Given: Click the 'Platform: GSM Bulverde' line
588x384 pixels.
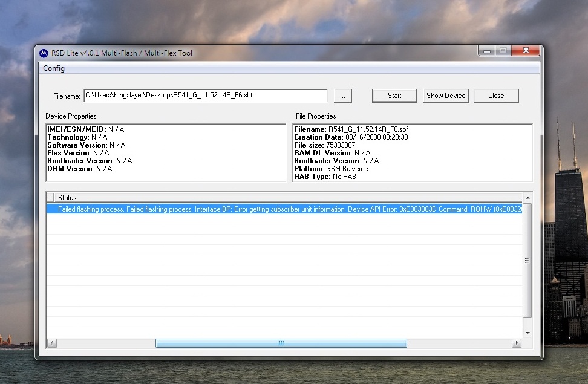Looking at the screenshot, I should [331, 169].
